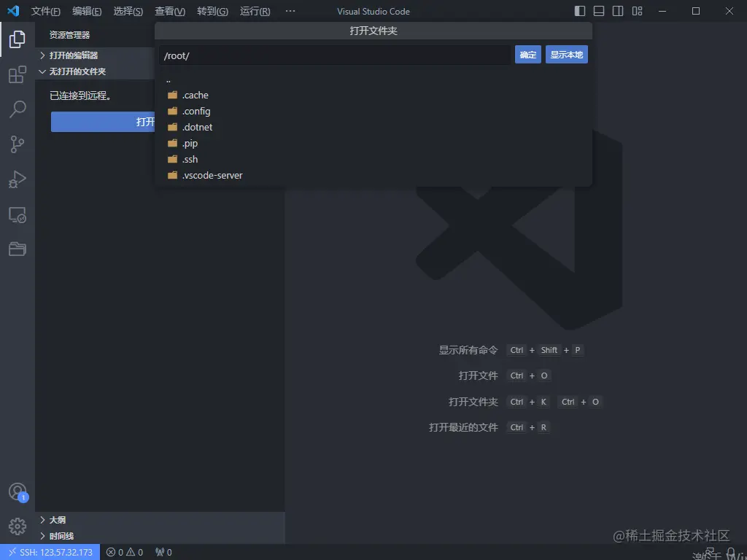Click the 打开文件 shortcut hint
This screenshot has height=560, width=747.
click(x=478, y=376)
